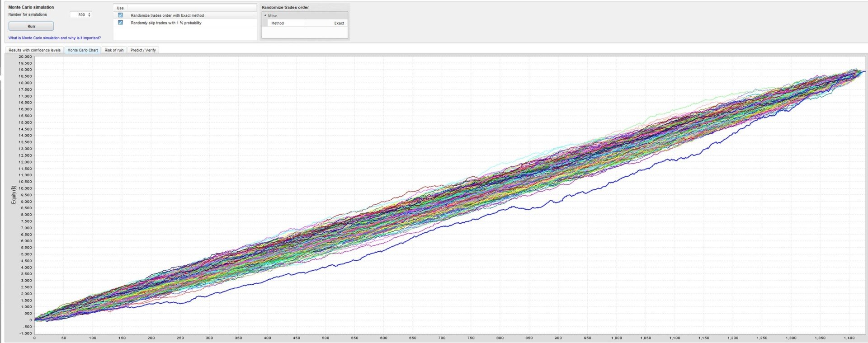Decrease simulation count with down arrow

tap(90, 16)
